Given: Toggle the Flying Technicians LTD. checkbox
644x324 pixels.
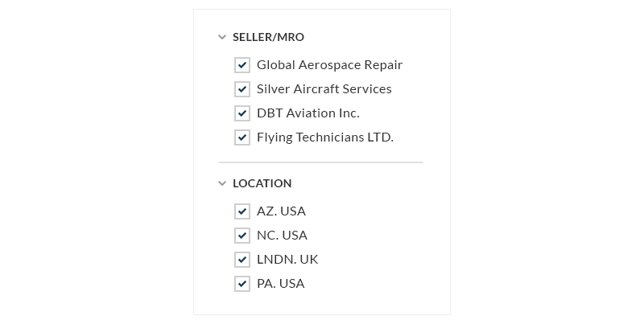Looking at the screenshot, I should coord(242,137).
